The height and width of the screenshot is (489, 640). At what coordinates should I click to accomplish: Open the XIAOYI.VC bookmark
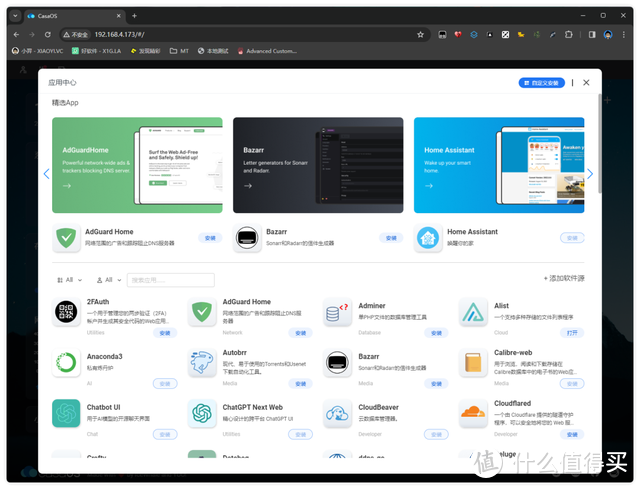tap(38, 51)
